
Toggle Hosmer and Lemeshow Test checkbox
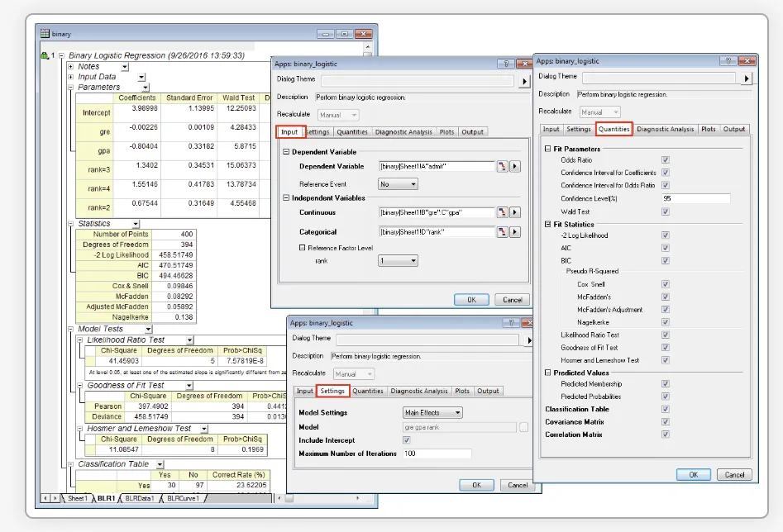pos(665,360)
